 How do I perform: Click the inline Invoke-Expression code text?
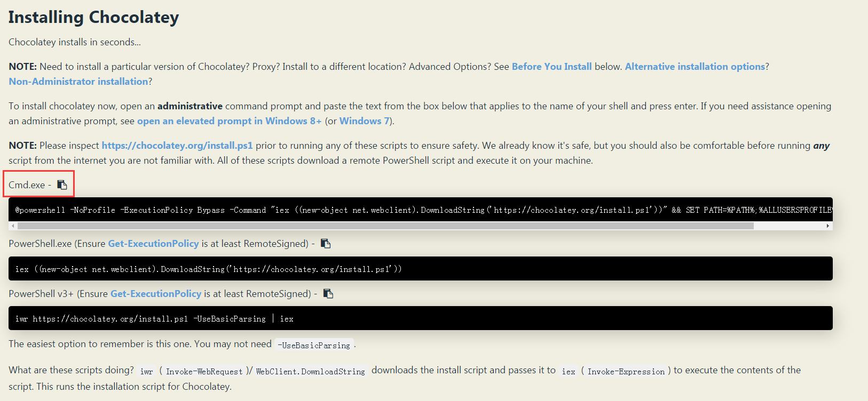(626, 372)
